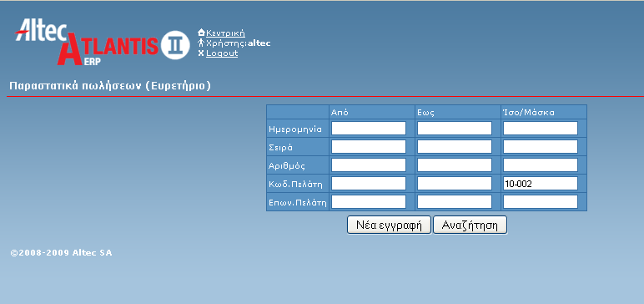
Task: Click the Από column header
Action: click(x=340, y=112)
